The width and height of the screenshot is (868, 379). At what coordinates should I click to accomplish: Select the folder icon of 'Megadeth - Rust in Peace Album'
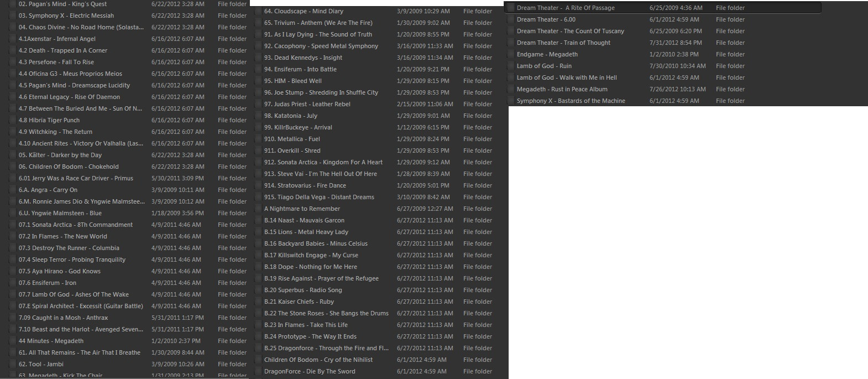(511, 89)
